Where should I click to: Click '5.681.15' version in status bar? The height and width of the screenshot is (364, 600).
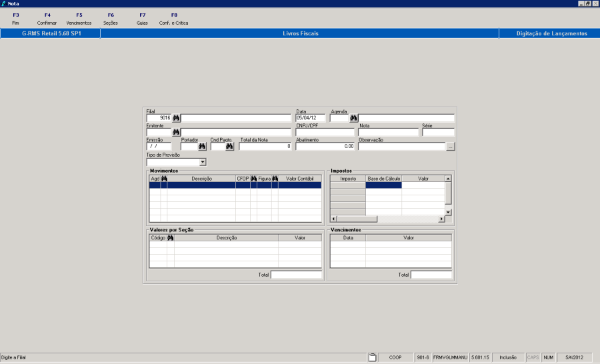point(480,357)
